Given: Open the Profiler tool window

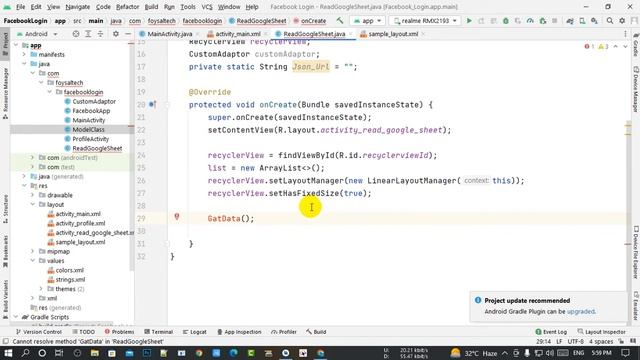Looking at the screenshot, I should coord(284,332).
